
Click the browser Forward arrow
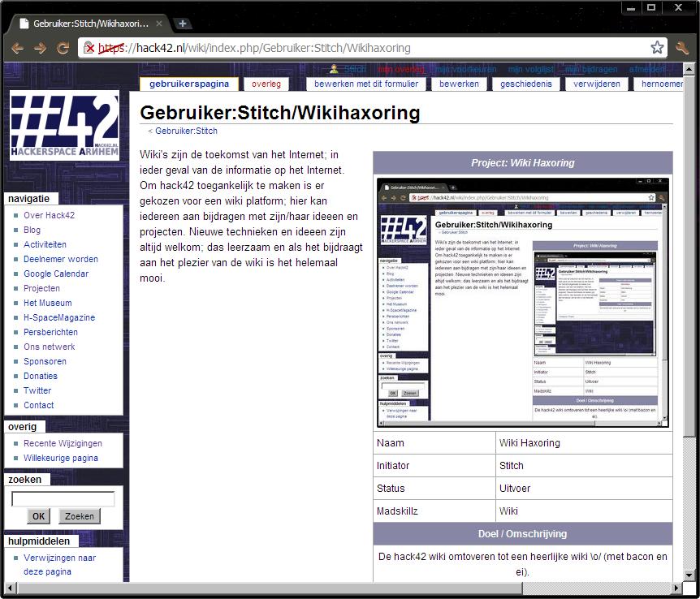40,48
